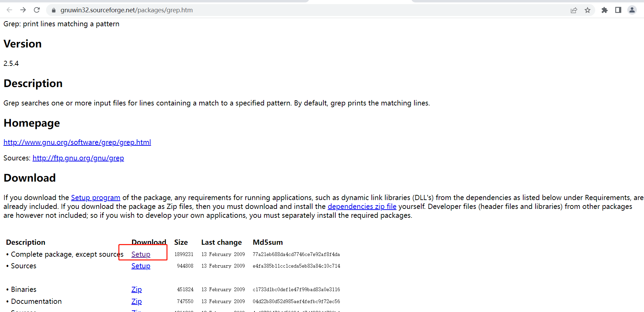
Task: Follow the Setup program link
Action: click(x=96, y=198)
